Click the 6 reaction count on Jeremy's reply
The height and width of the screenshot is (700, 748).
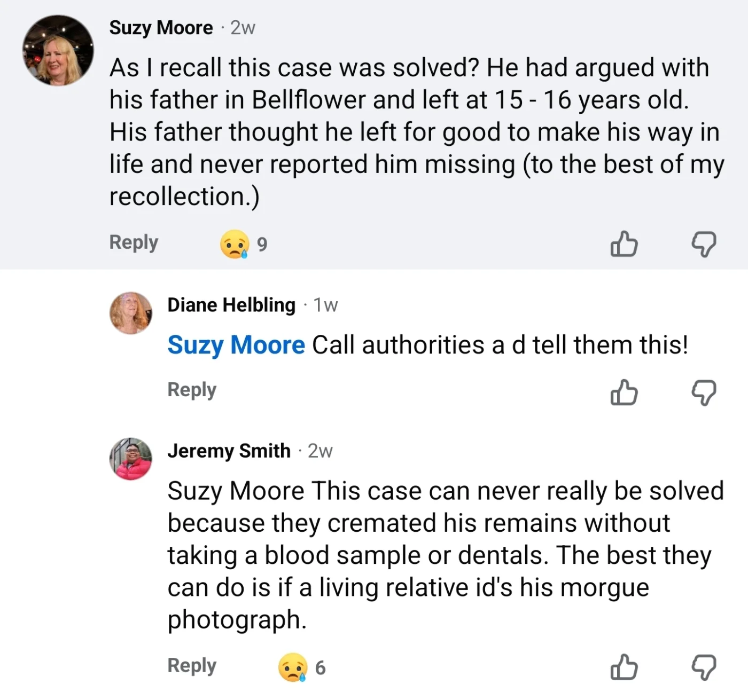[320, 667]
